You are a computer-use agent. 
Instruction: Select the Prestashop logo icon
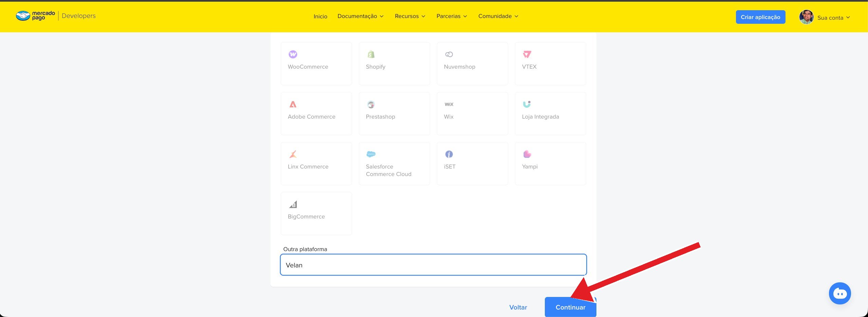[x=371, y=104]
